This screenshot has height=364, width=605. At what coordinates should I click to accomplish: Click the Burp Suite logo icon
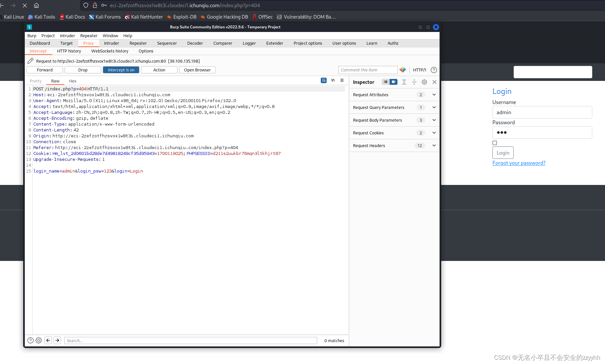point(29,27)
